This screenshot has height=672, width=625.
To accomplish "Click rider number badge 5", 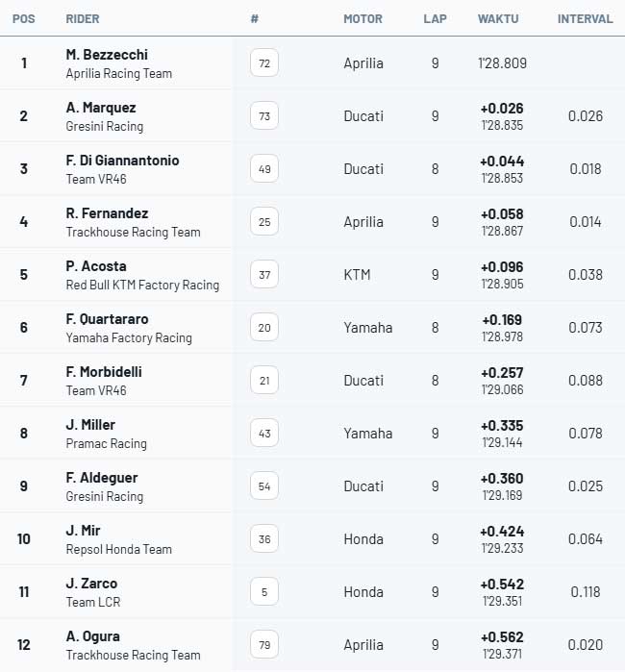I will click(x=264, y=592).
